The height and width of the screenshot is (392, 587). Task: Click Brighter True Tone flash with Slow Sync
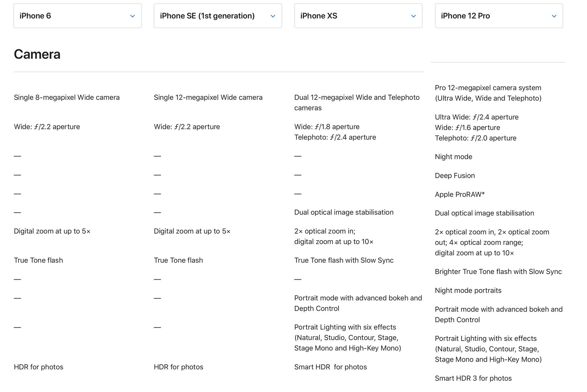(498, 272)
